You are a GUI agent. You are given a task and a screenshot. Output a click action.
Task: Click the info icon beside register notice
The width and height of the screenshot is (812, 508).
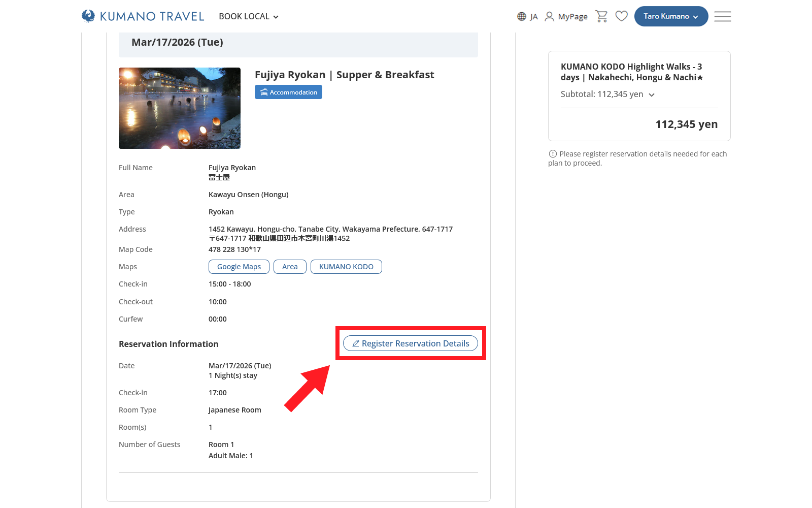click(x=553, y=154)
